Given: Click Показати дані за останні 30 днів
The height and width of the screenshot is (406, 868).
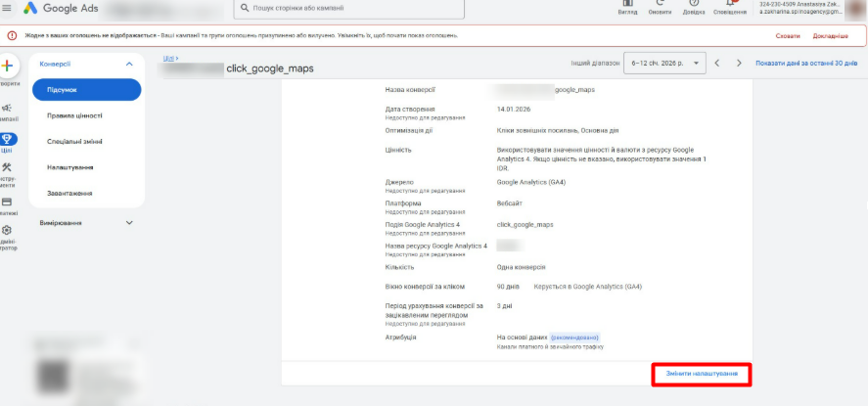Looking at the screenshot, I should 805,64.
